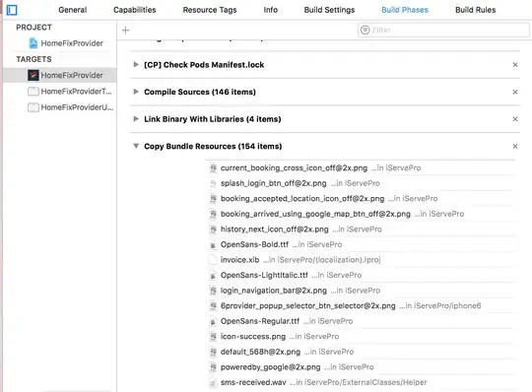The image size is (532, 392).
Task: Click file icon of default_568h@2x.png
Action: (213, 352)
